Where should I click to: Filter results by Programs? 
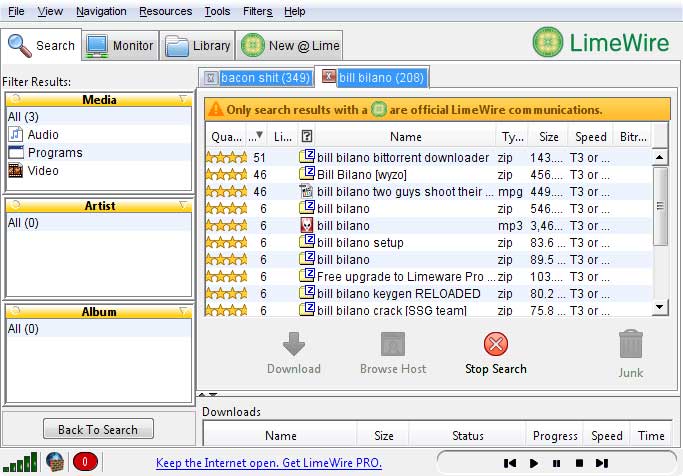[x=99, y=152]
